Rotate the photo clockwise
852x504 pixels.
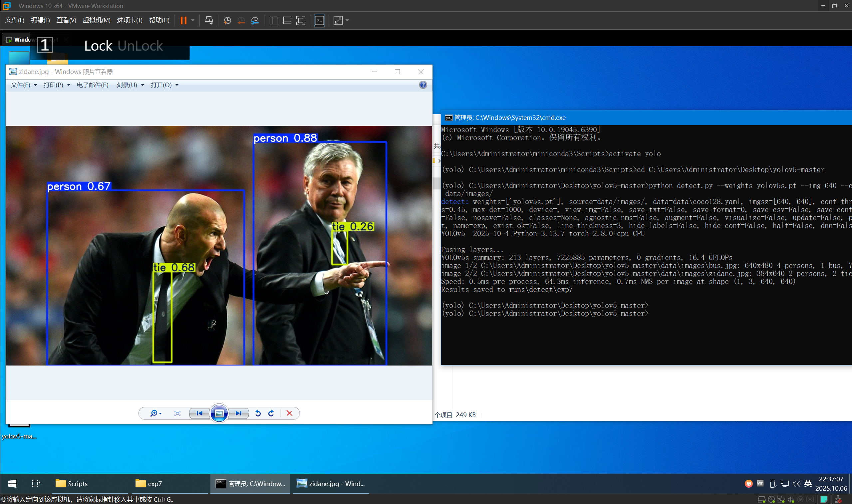tap(271, 413)
